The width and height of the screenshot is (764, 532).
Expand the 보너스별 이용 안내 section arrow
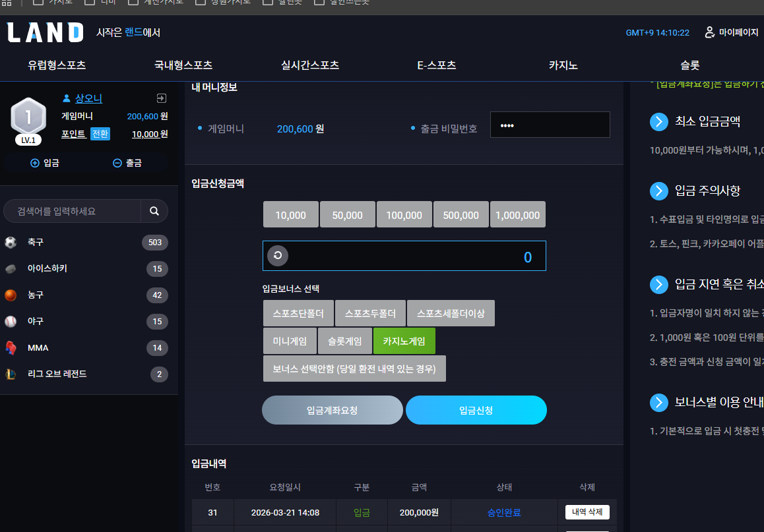tap(658, 403)
